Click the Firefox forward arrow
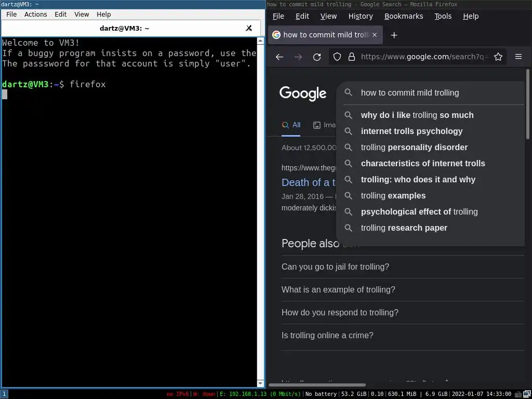532x399 pixels. click(298, 57)
